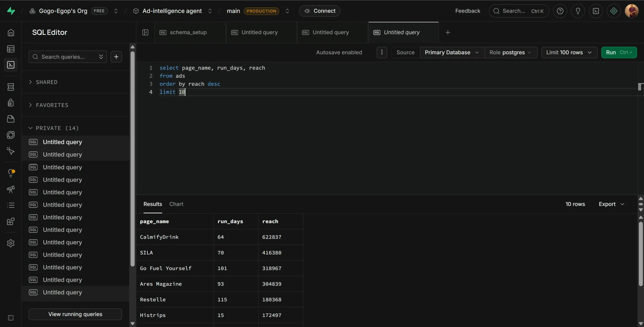Select the Restelle cell
Image resolution: width=644 pixels, height=327 pixels.
(x=175, y=300)
